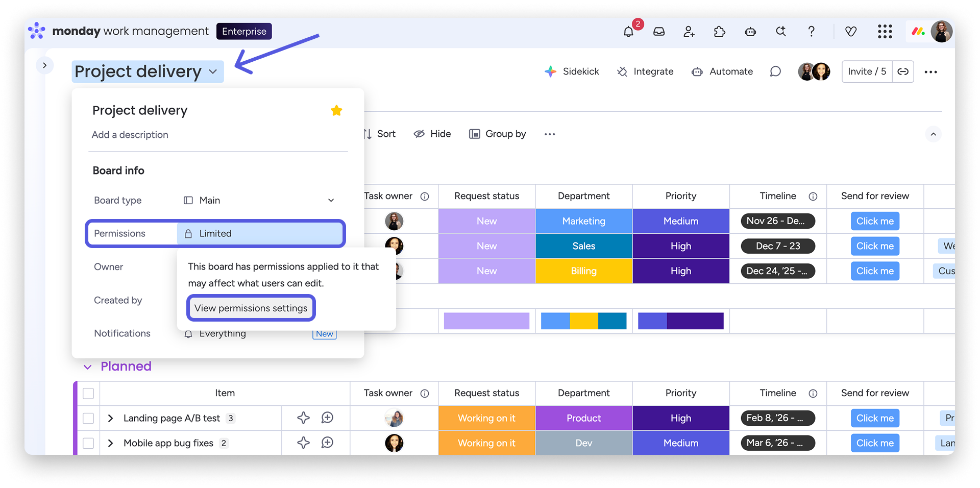Click the heart icon in top bar
The height and width of the screenshot is (488, 980).
pyautogui.click(x=851, y=32)
